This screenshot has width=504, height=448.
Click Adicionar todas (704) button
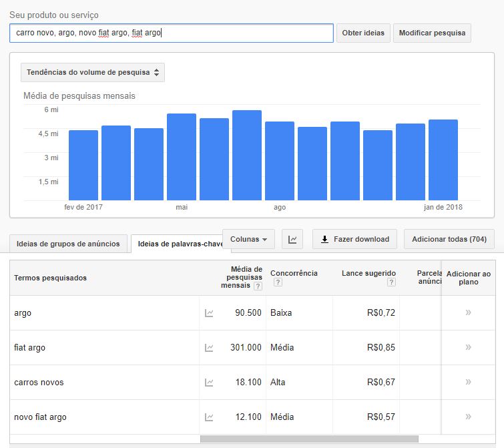click(x=449, y=239)
